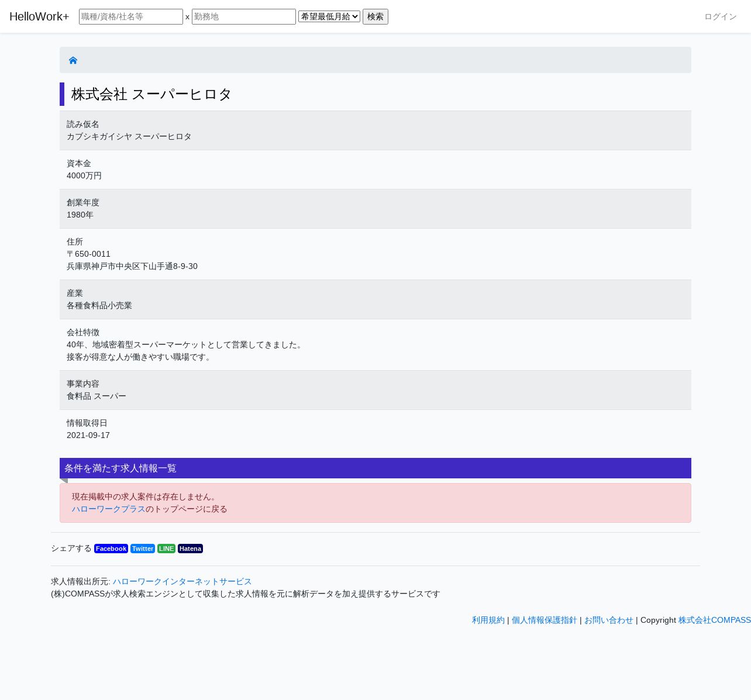Click the industry value 各種食料品小売業
The width and height of the screenshot is (751, 700).
point(99,305)
